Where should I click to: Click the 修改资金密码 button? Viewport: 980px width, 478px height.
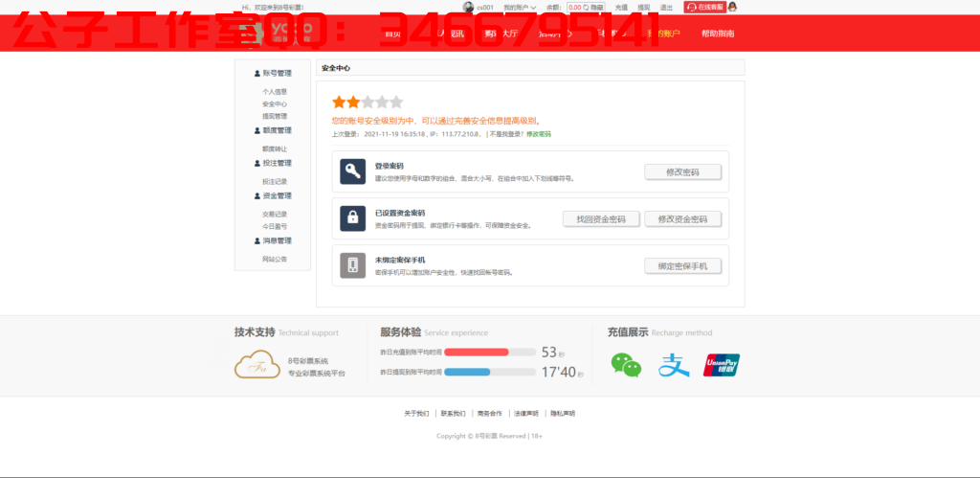tap(682, 219)
